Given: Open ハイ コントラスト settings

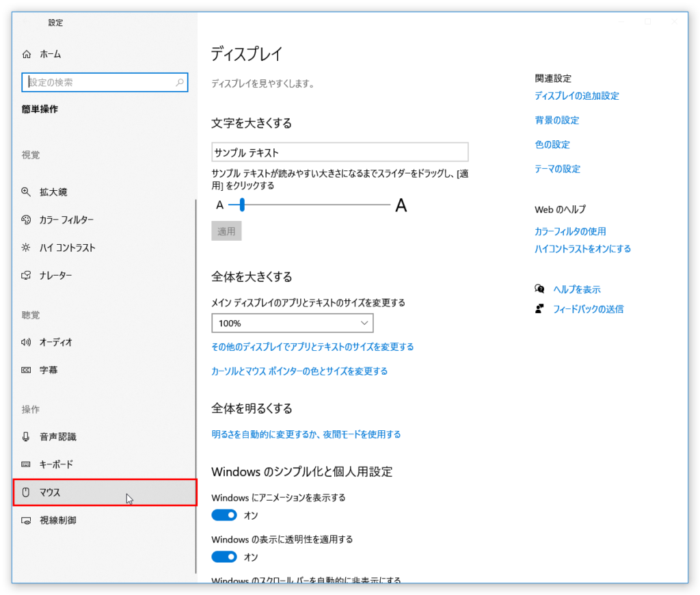Looking at the screenshot, I should click(x=104, y=248).
